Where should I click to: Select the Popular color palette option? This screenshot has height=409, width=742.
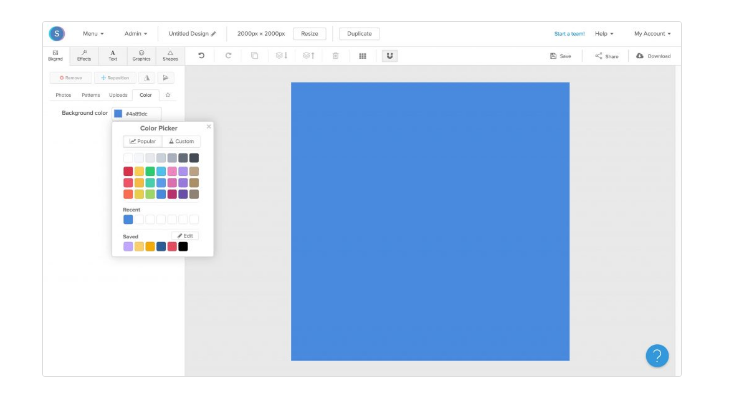[x=142, y=141]
